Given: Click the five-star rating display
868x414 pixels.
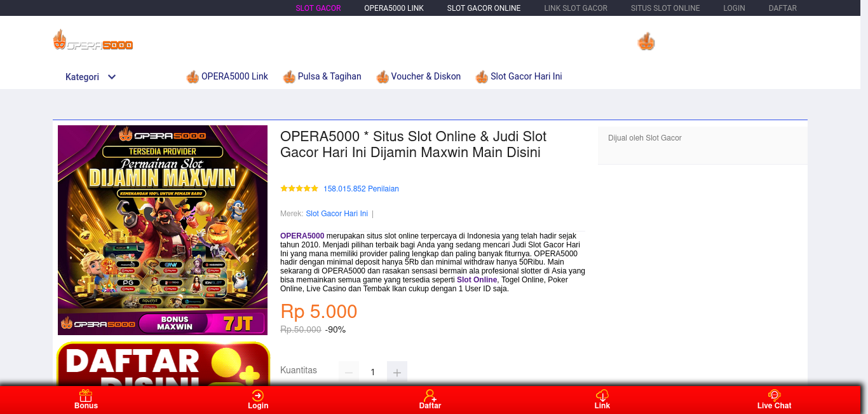Looking at the screenshot, I should pos(299,188).
